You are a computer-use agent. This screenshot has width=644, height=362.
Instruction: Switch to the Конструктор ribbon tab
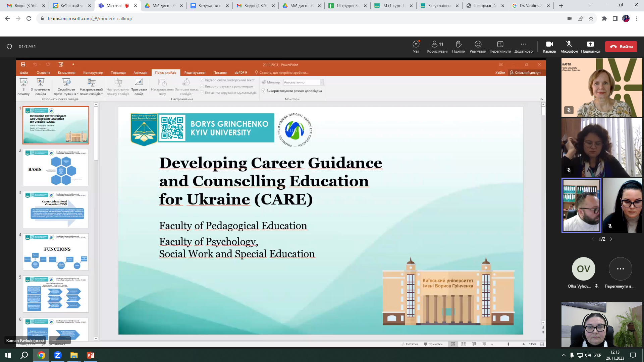coord(93,72)
